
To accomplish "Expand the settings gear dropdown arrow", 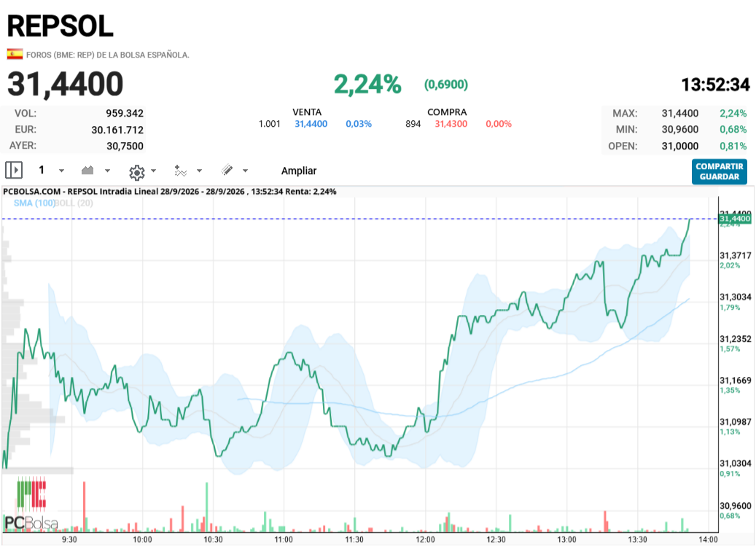I will (153, 171).
